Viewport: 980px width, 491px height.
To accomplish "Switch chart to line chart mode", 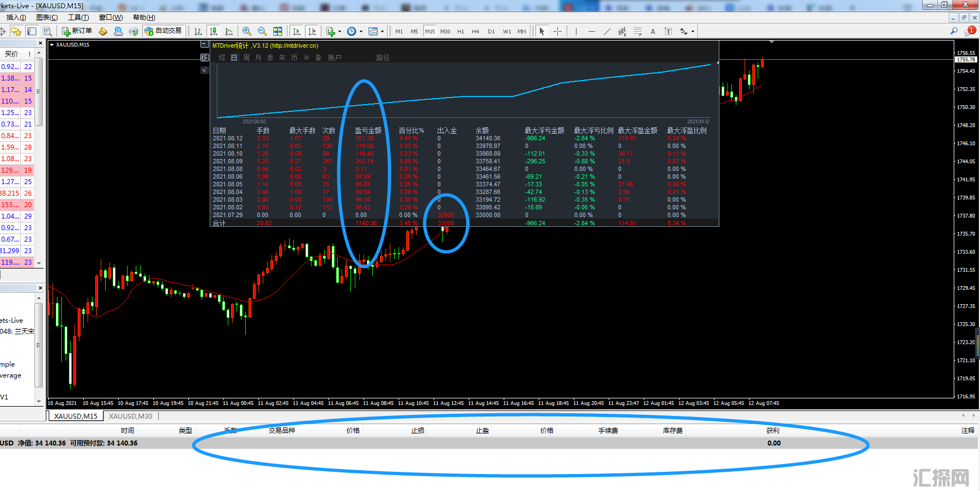I will [x=229, y=31].
